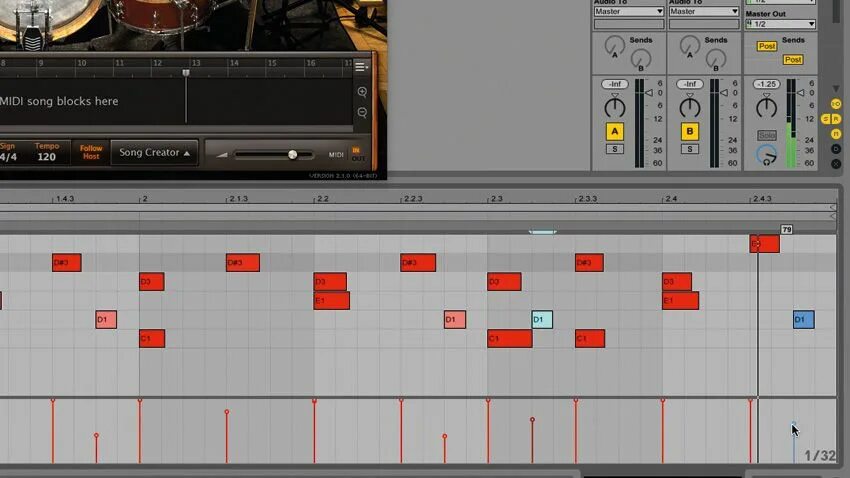Click the volume fader triangle of track A
Image resolution: width=850 pixels, height=478 pixels.
pos(649,93)
